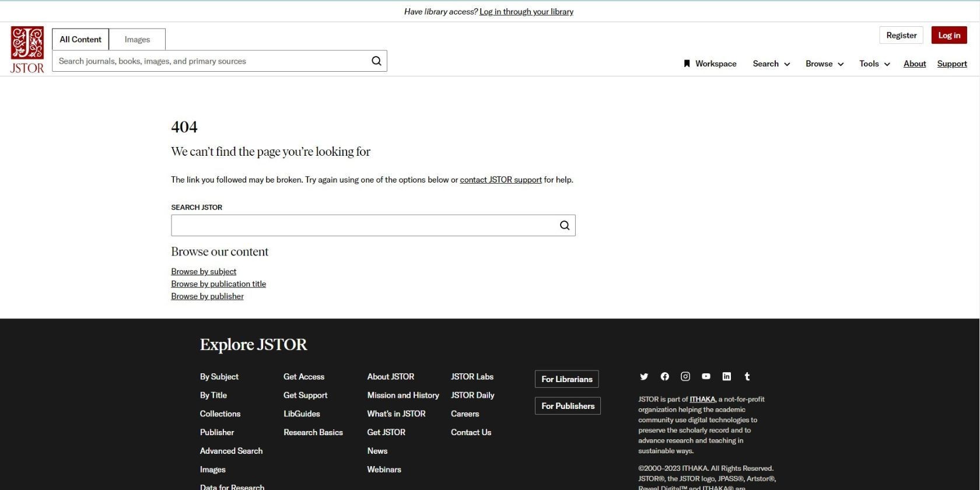Click the Workspace bookmark icon
Screen dimensions: 980x490
pyautogui.click(x=687, y=64)
